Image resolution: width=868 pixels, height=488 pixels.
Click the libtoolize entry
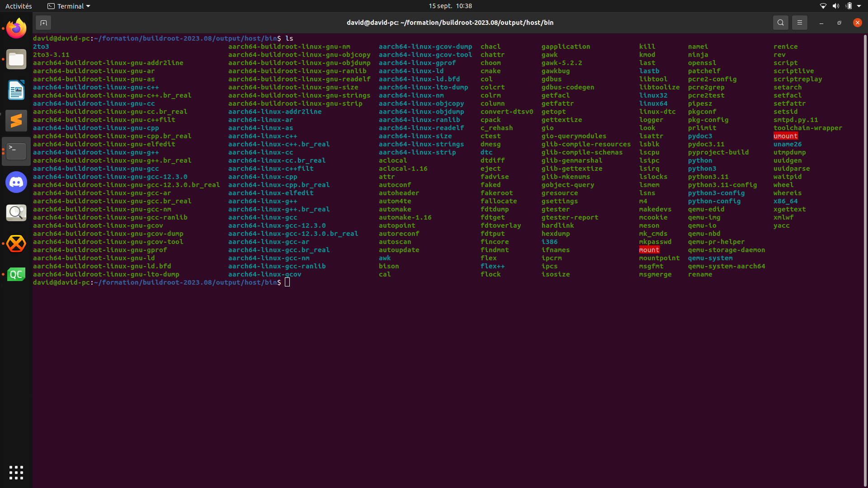[659, 87]
